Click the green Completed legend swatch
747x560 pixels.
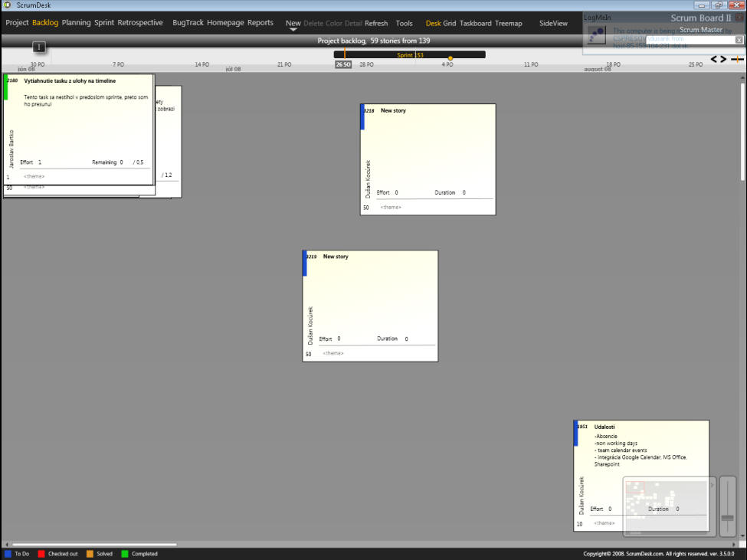click(x=125, y=554)
